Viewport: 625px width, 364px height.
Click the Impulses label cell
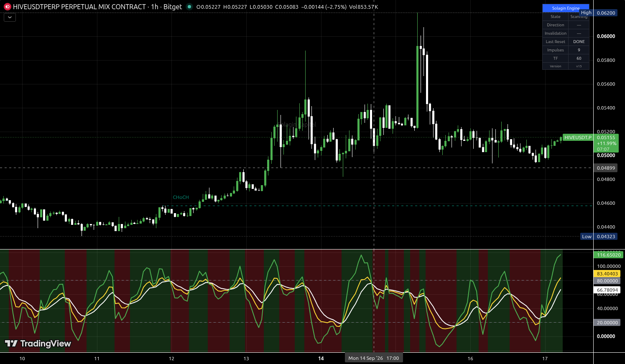coord(556,50)
